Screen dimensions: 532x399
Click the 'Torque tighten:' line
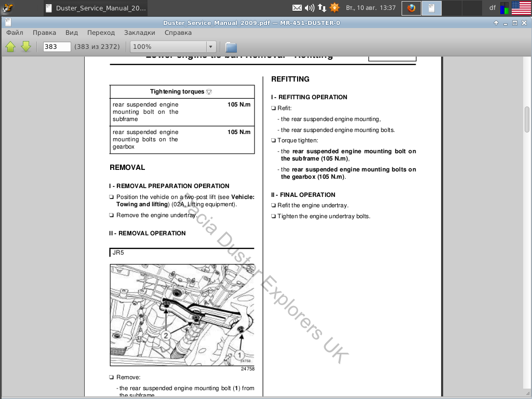[298, 140]
